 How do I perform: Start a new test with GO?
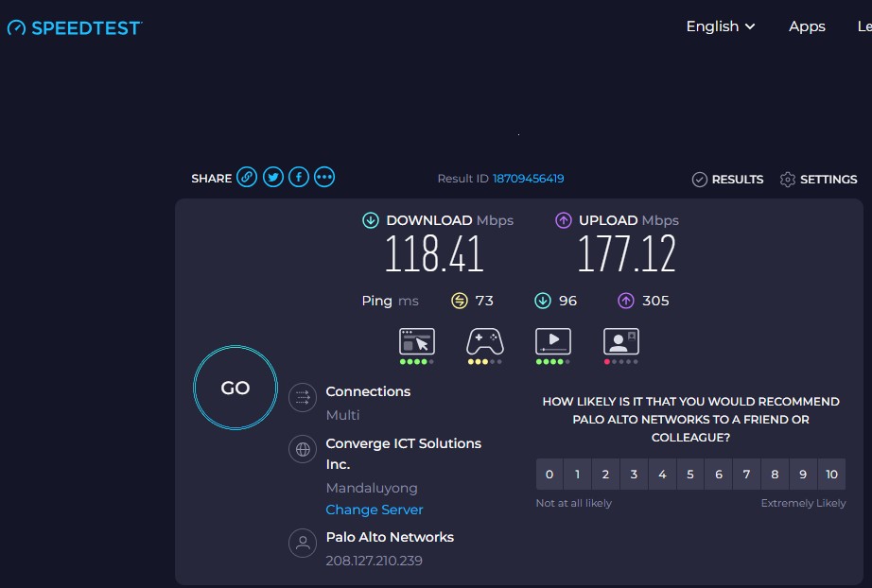[x=235, y=388]
